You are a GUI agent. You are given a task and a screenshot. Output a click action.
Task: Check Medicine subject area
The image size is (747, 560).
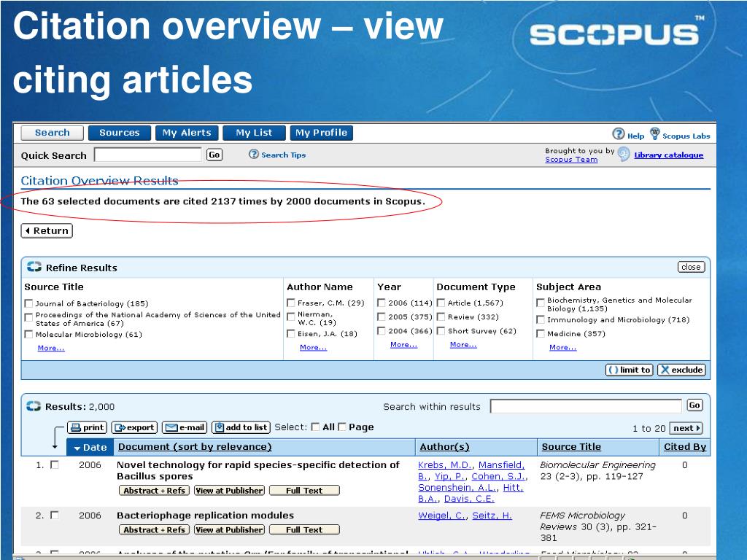click(x=541, y=334)
